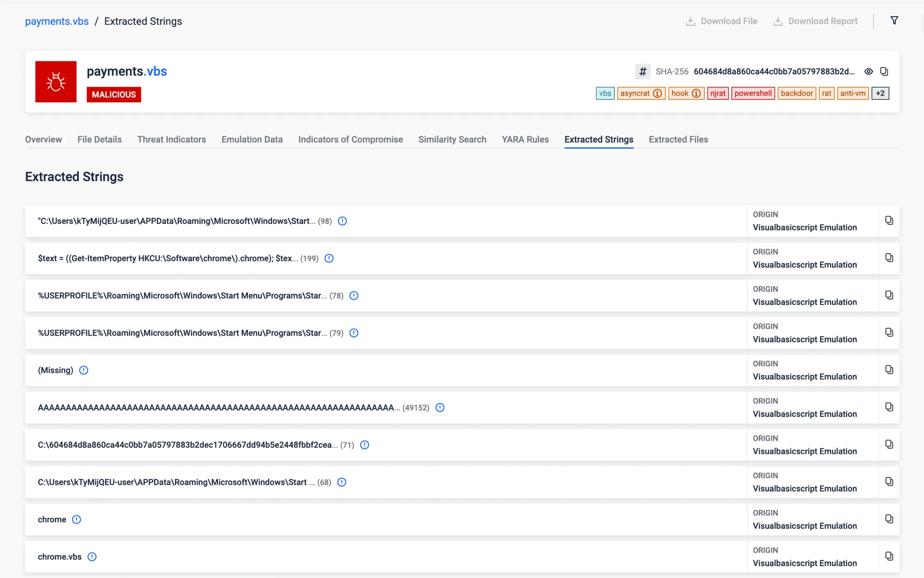Copy the SHA-256 hash value
This screenshot has height=578, width=924.
pos(884,71)
